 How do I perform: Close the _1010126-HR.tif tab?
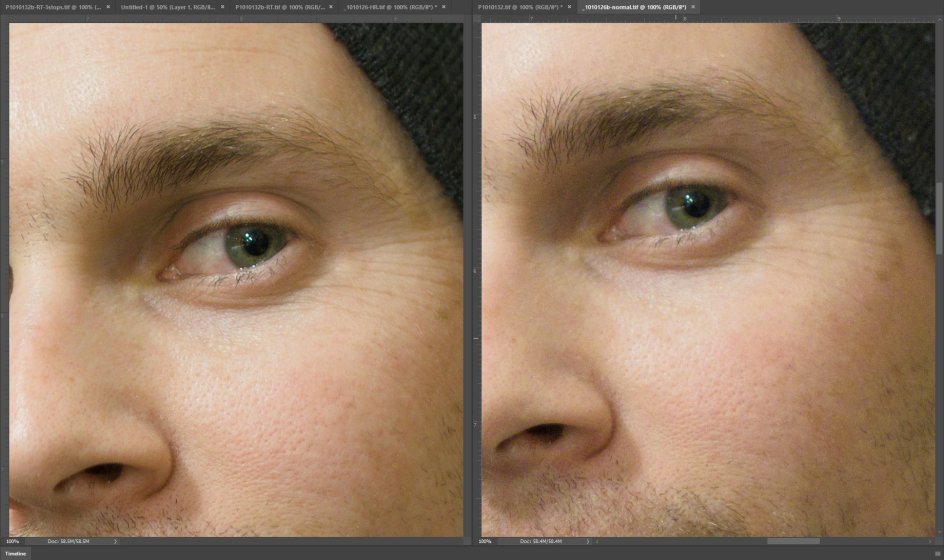tap(444, 7)
